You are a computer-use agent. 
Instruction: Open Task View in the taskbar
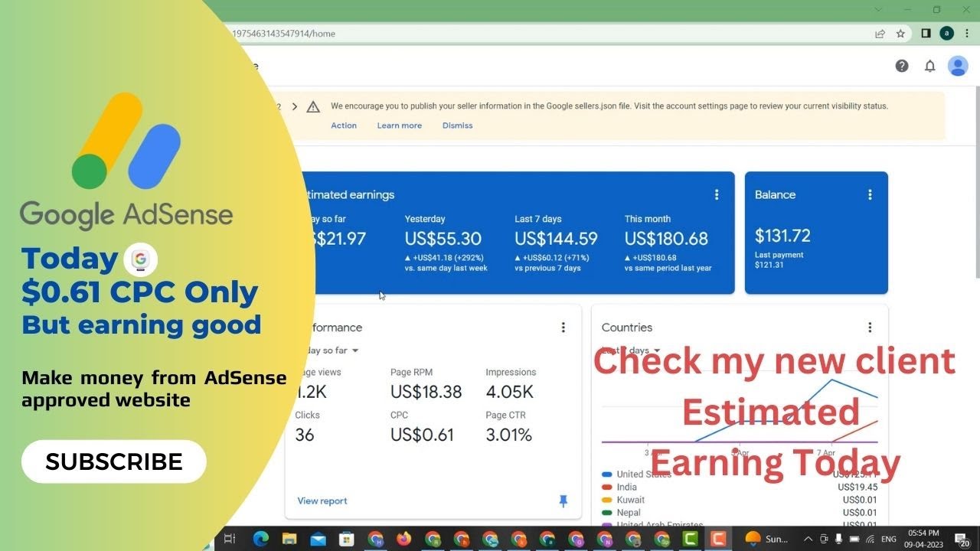coord(229,539)
